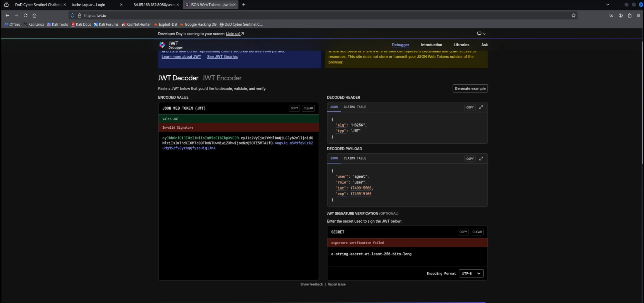Click the JWT Debugger logo icon
Viewport: 644px width, 303px height.
[x=162, y=45]
